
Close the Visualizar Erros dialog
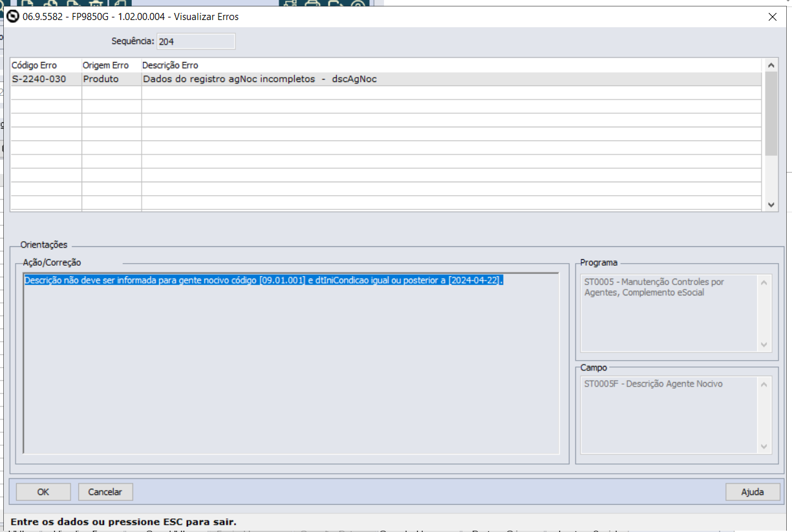pos(773,17)
